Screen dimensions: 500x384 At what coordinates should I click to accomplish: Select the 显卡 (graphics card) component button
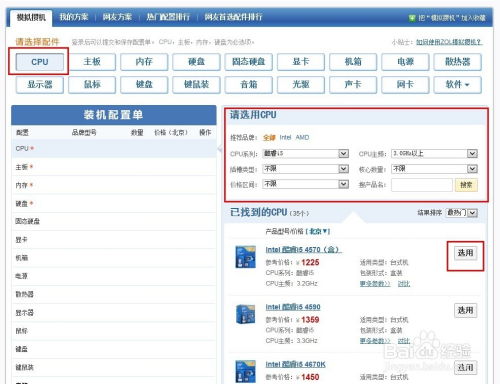point(301,62)
